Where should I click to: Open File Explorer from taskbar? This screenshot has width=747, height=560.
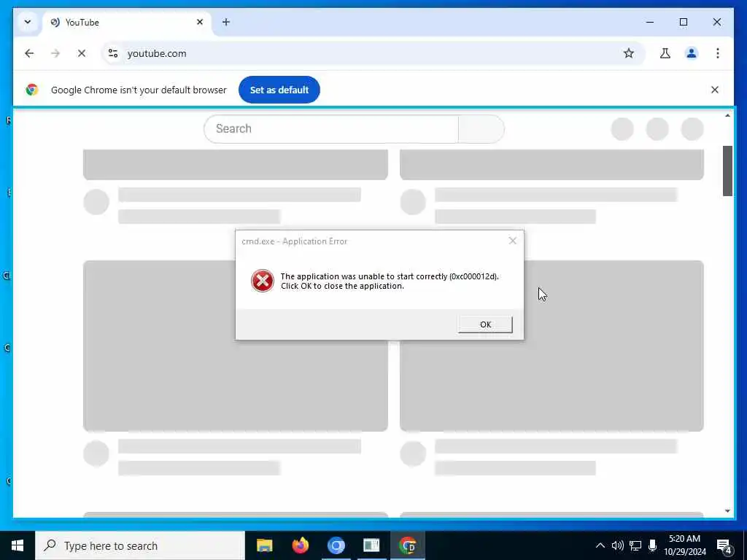pos(264,545)
